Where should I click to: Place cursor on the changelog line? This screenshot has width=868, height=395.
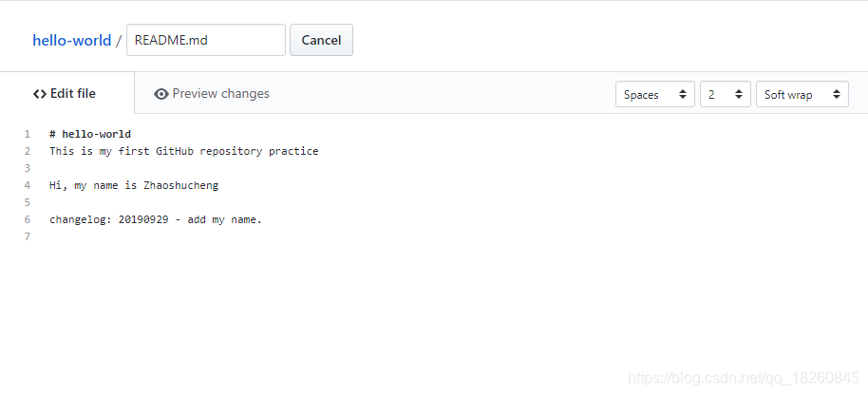pyautogui.click(x=156, y=219)
